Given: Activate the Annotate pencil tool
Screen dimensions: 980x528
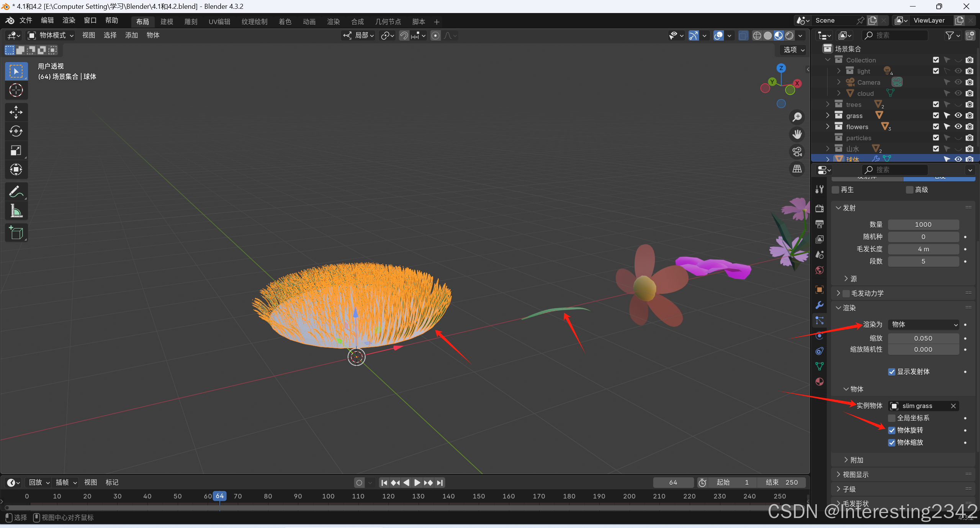Looking at the screenshot, I should (x=16, y=192).
